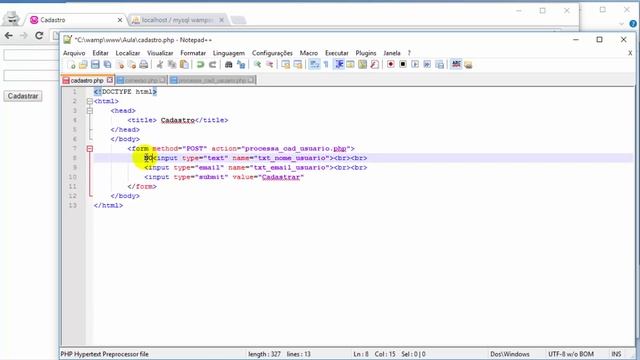640x360 pixels.
Task: Toggle synchronized horizontal scrolling icon
Action: coord(298,64)
